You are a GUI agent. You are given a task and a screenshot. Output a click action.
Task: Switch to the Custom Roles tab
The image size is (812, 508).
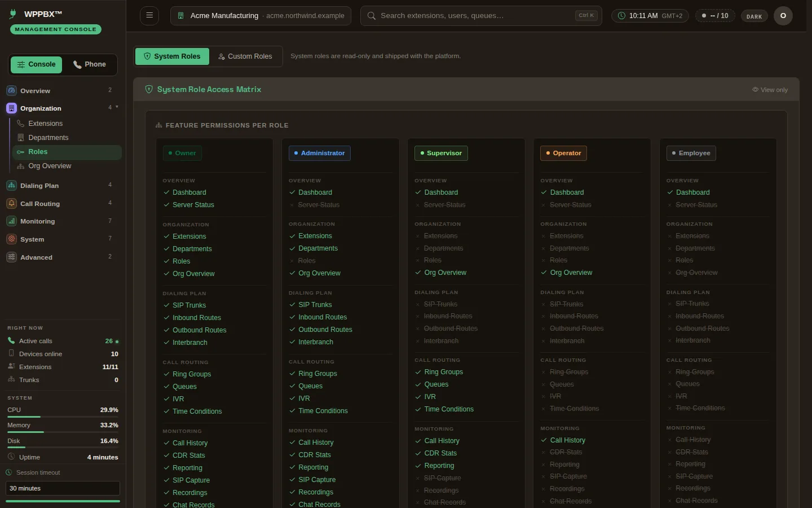245,56
